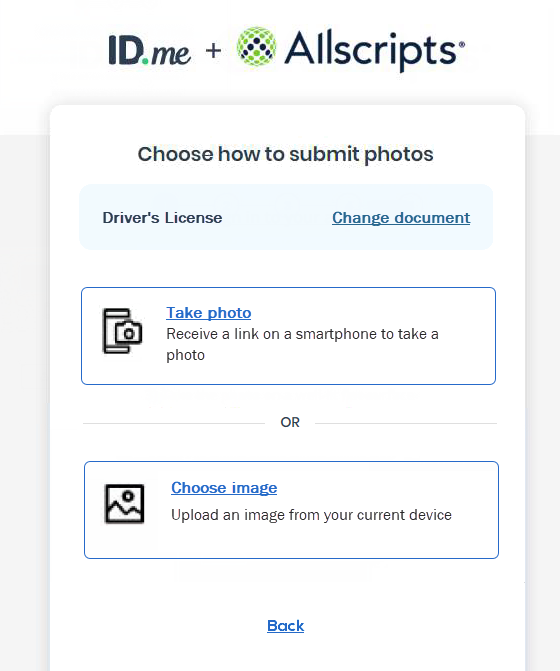The height and width of the screenshot is (671, 560).
Task: Click the Allscripts green globe icon
Action: (x=256, y=47)
